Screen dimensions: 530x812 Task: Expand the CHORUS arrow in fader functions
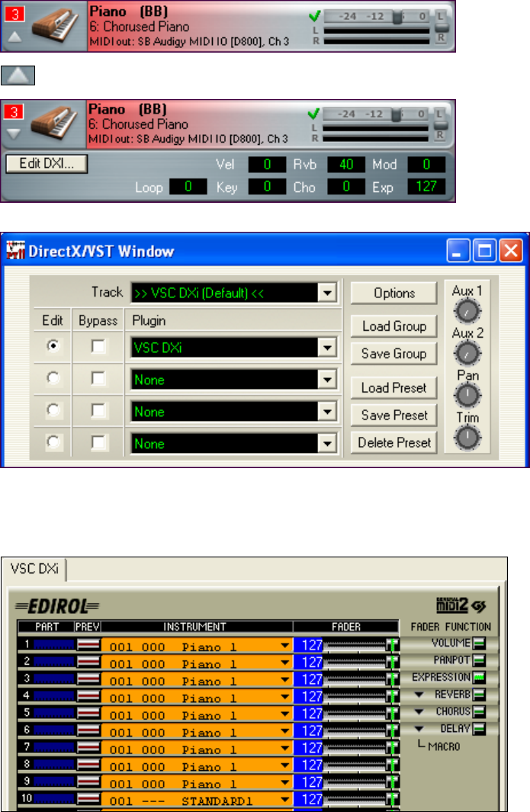pos(419,711)
